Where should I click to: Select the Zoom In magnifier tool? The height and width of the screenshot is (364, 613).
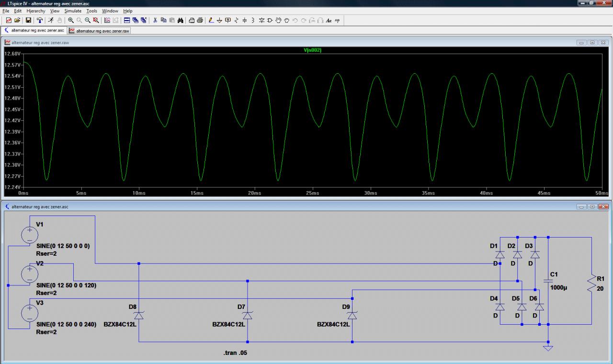71,20
